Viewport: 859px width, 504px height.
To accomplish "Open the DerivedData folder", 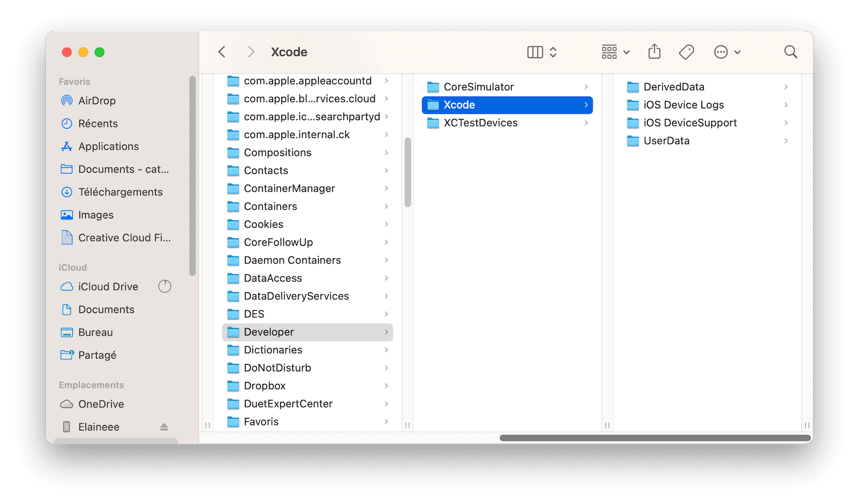I will [x=673, y=86].
